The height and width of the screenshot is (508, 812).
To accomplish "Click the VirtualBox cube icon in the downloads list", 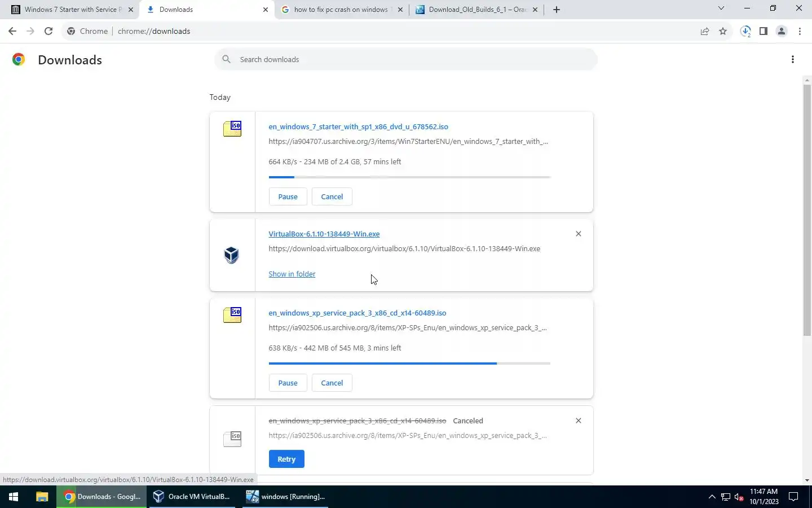I will (x=232, y=255).
